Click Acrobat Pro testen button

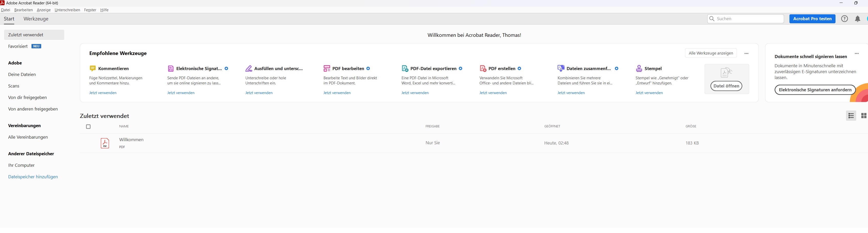coord(812,19)
